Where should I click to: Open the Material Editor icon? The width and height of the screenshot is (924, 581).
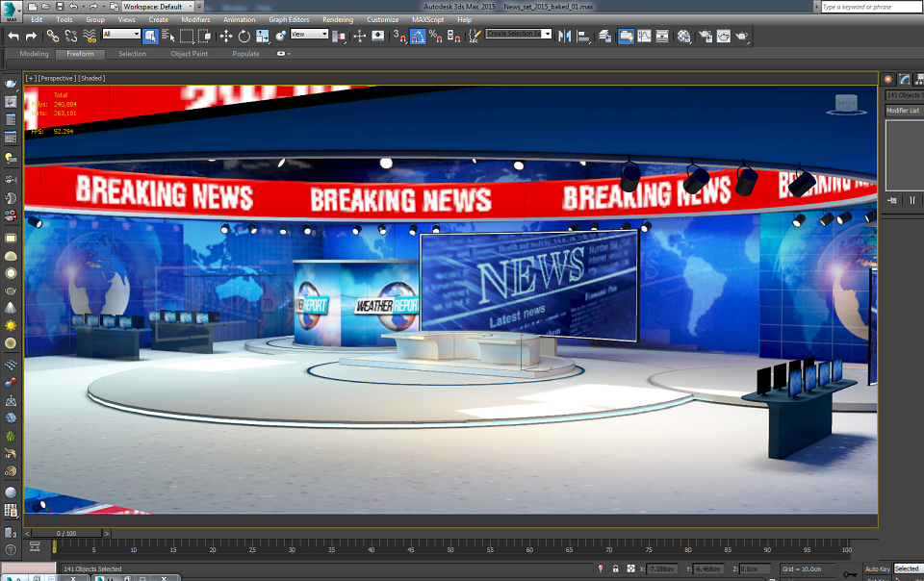[x=683, y=37]
